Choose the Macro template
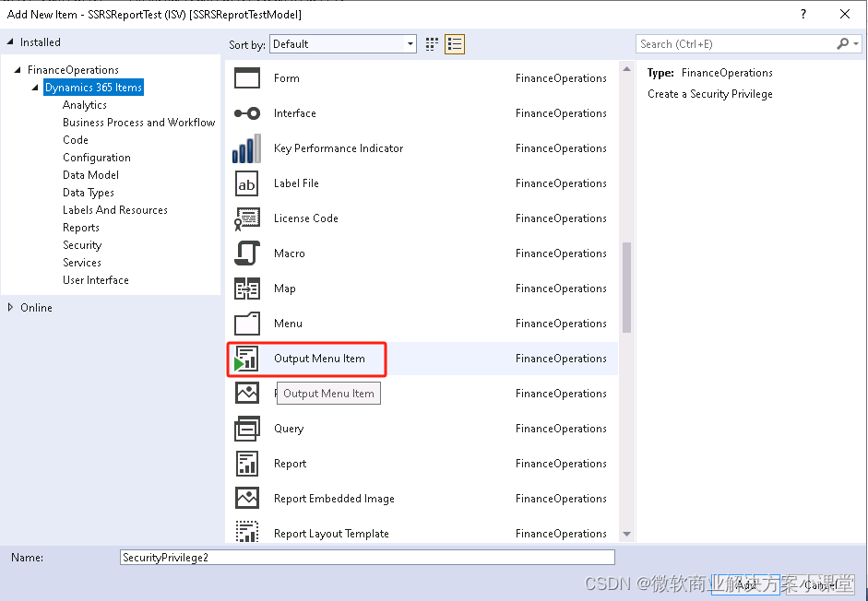Viewport: 868px width, 601px height. [422, 253]
